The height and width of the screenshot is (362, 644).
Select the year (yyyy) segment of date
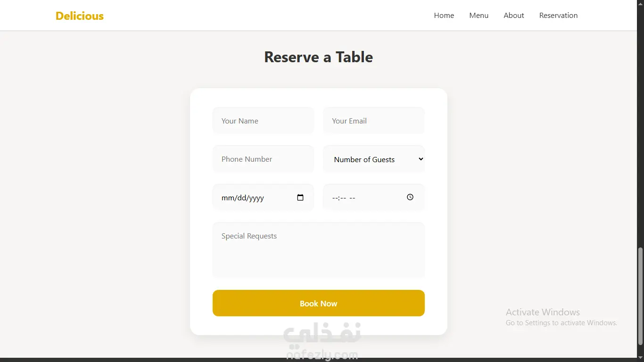[x=256, y=198]
